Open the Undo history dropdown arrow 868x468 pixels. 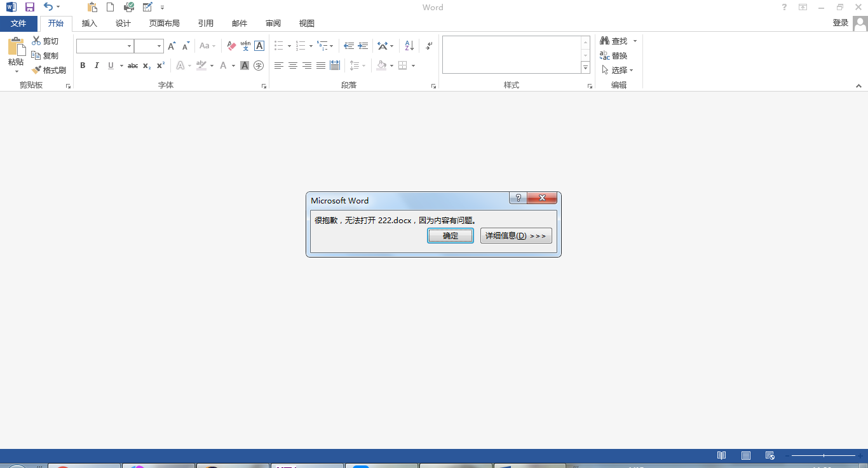[58, 8]
